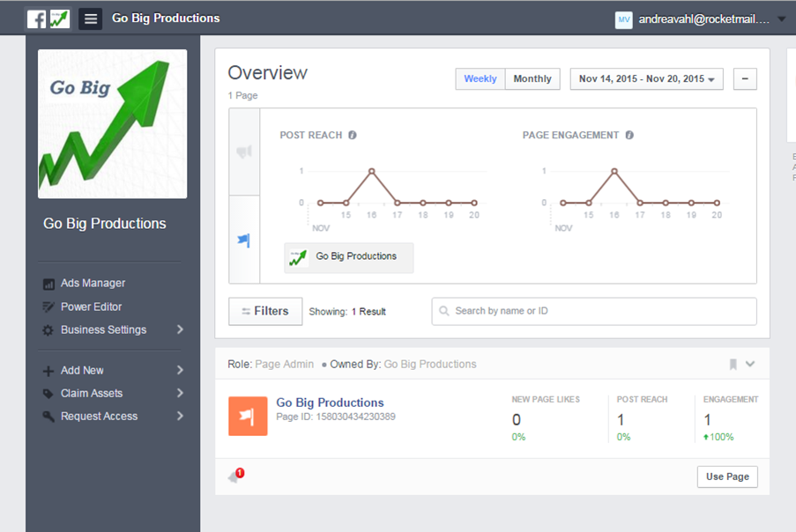The image size is (796, 532).
Task: Click the Use Page button
Action: [727, 477]
